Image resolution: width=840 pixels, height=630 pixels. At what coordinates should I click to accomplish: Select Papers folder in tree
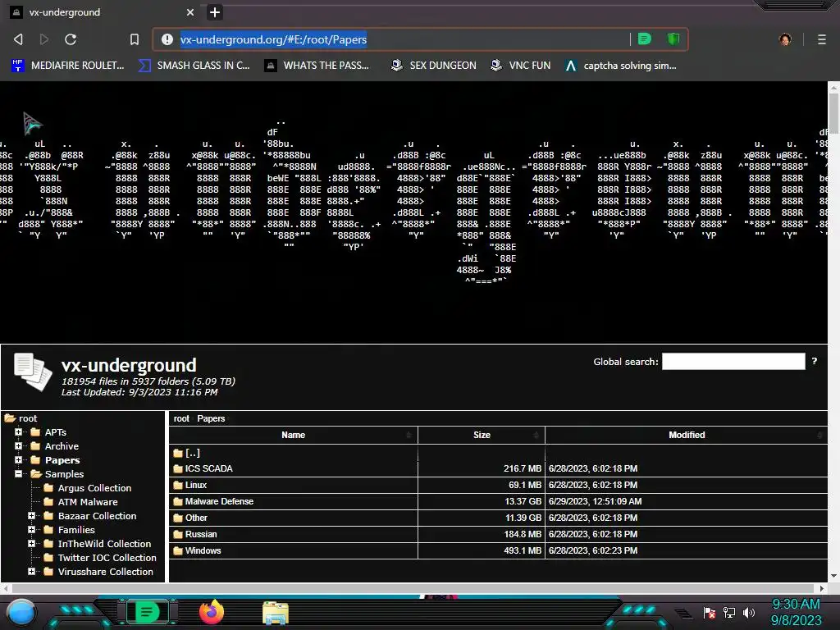62,460
